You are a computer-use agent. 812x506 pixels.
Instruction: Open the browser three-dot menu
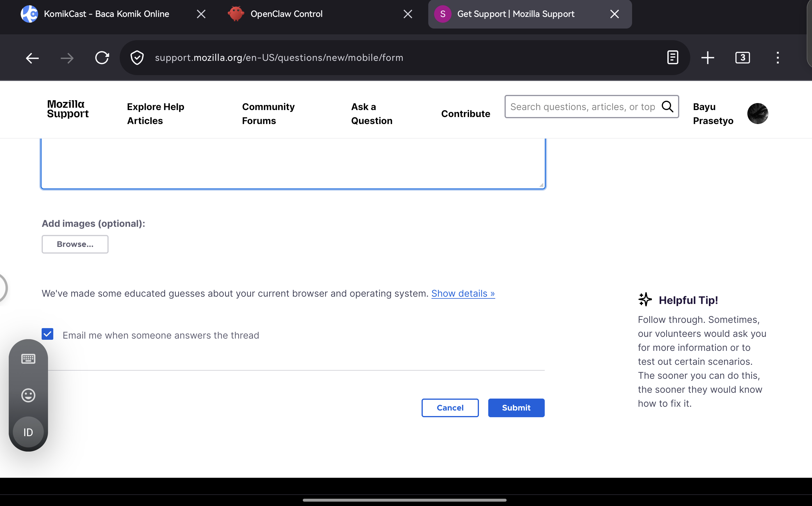click(x=778, y=58)
